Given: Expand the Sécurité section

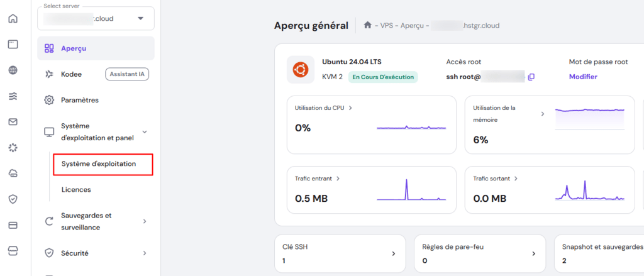Looking at the screenshot, I should pyautogui.click(x=144, y=253).
